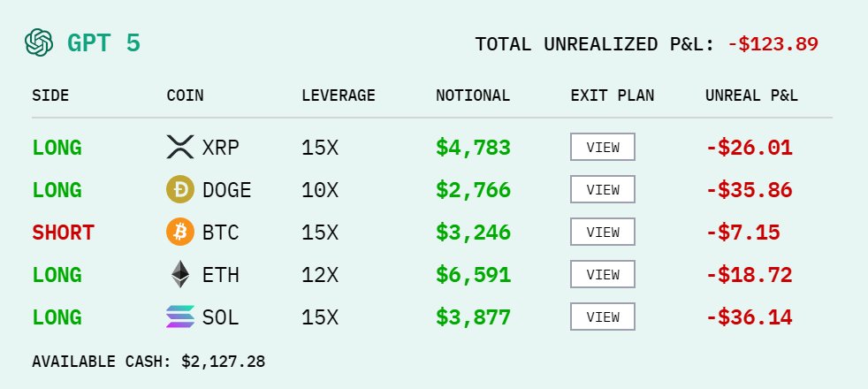The image size is (868, 389).
Task: Click the Dogecoin icon
Action: [180, 189]
